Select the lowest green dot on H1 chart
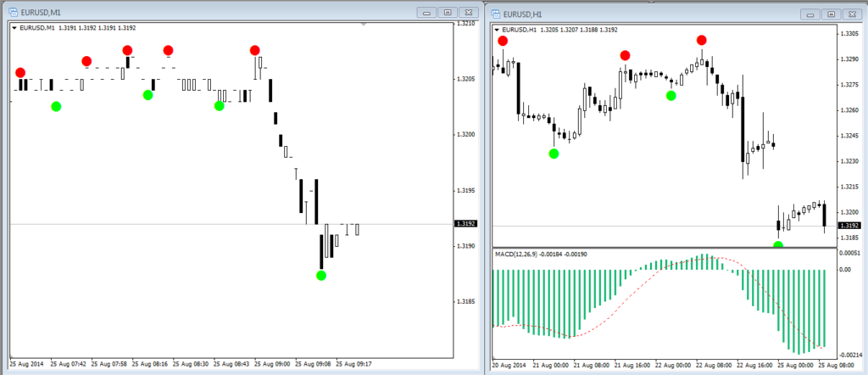 click(778, 245)
